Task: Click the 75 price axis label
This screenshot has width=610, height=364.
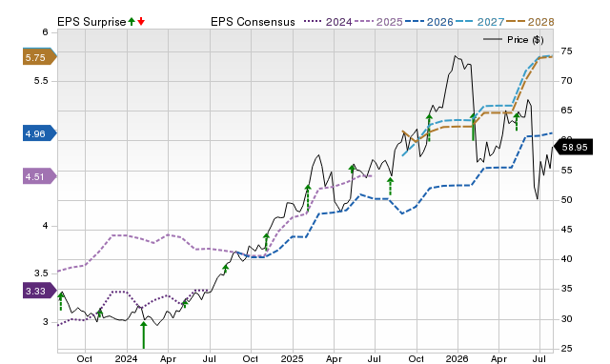Action: [566, 51]
